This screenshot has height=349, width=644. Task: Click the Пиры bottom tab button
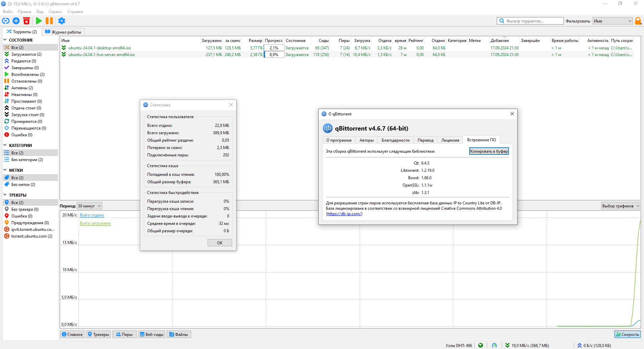point(124,335)
